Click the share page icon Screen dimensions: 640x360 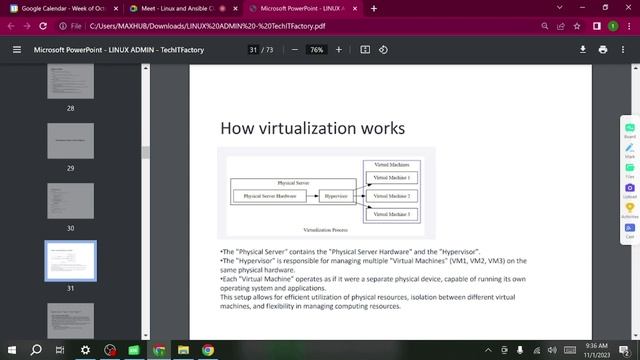pos(561,26)
